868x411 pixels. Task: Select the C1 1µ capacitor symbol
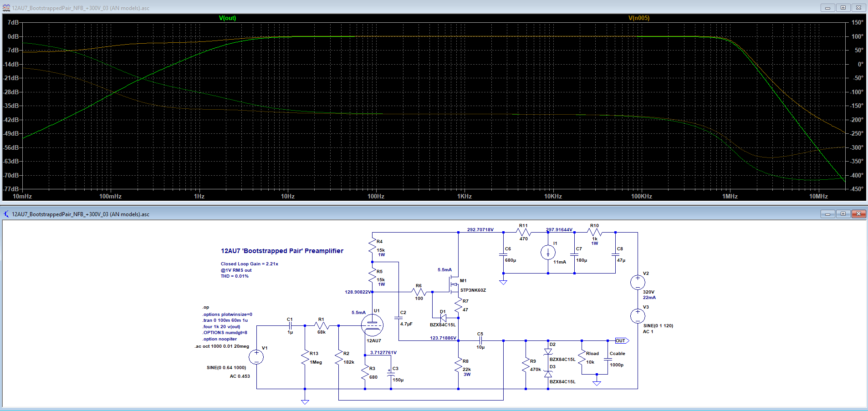(x=291, y=325)
